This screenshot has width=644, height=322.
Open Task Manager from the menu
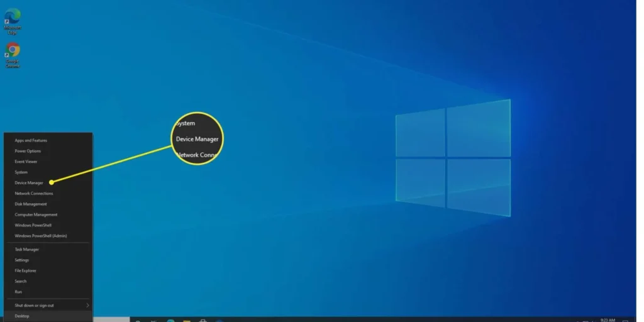coord(48,250)
